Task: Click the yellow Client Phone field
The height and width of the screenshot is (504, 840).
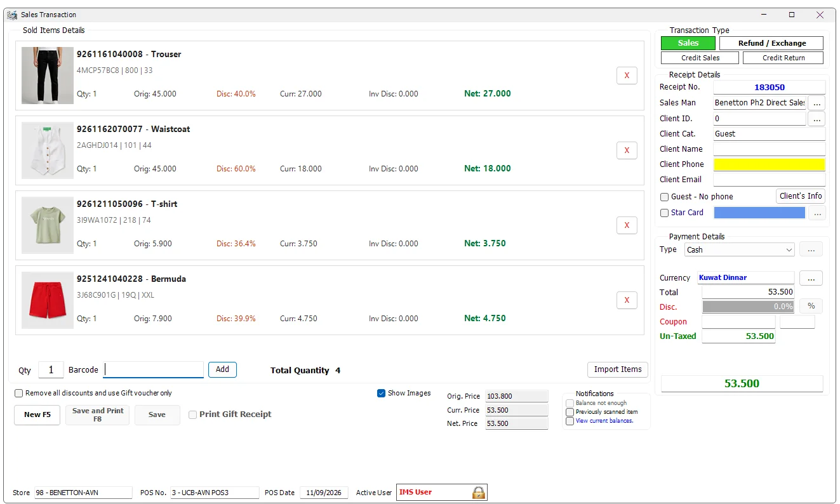Action: (x=770, y=164)
